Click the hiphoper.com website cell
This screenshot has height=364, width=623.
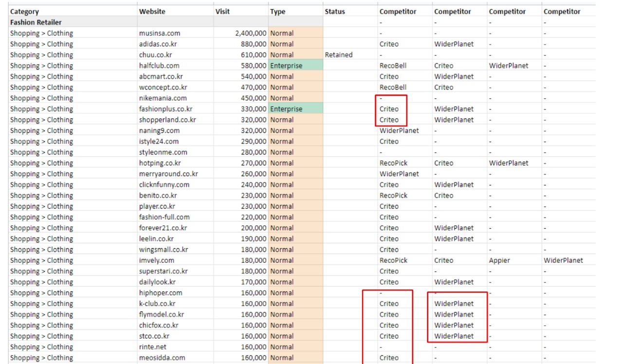click(161, 293)
